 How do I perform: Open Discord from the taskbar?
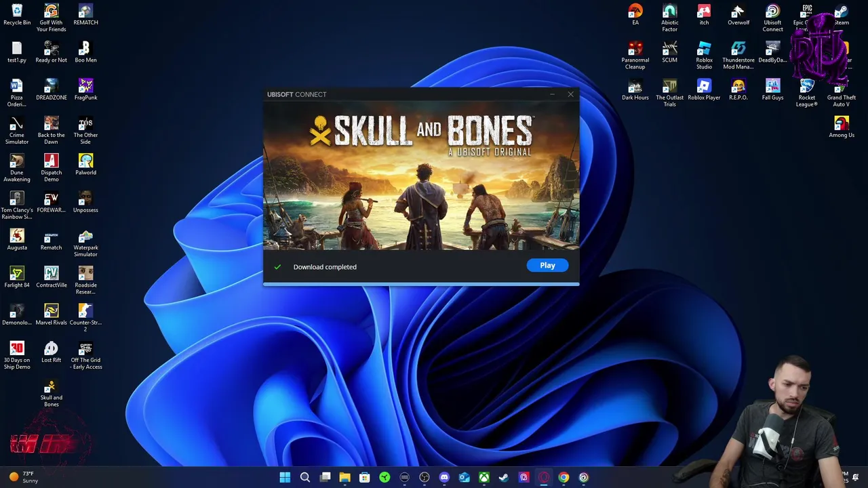pos(444,477)
